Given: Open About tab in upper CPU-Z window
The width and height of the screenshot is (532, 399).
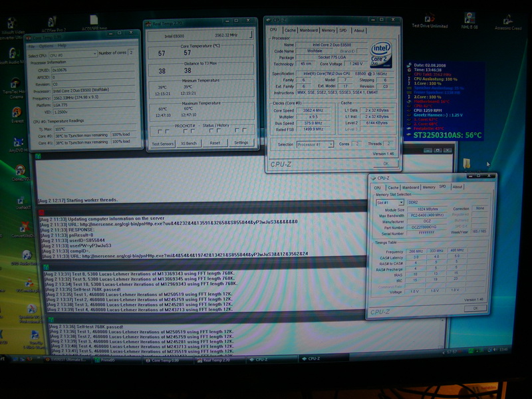Looking at the screenshot, I should click(x=359, y=31).
